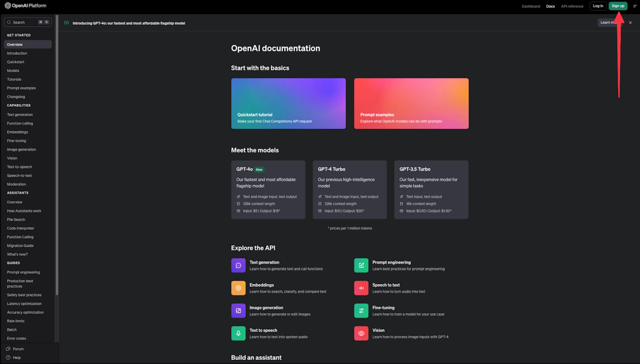Image resolution: width=640 pixels, height=364 pixels.
Task: Open Overview under Assistants
Action: click(x=14, y=202)
